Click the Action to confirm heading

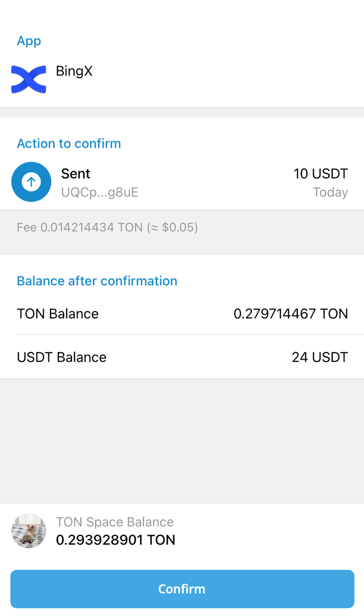69,143
